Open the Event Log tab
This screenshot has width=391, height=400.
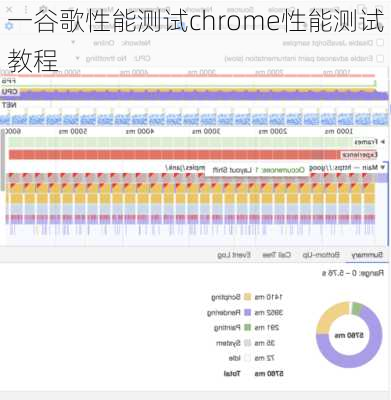coord(234,255)
